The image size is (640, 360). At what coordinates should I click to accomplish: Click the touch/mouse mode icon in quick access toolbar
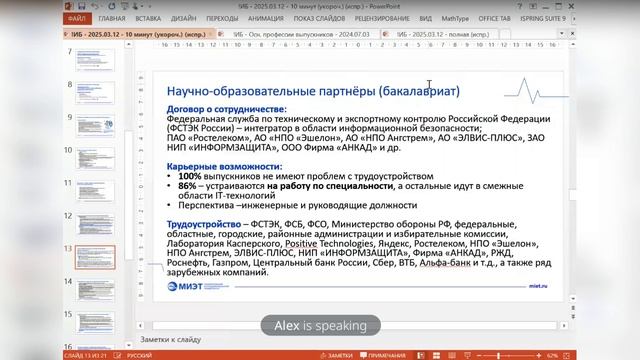click(136, 6)
